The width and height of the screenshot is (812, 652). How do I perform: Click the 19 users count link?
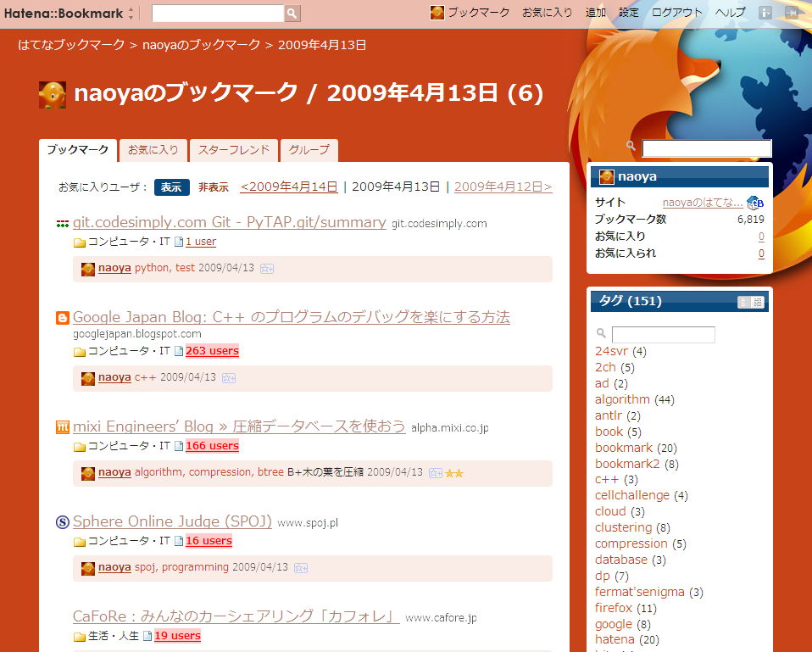pyautogui.click(x=178, y=636)
